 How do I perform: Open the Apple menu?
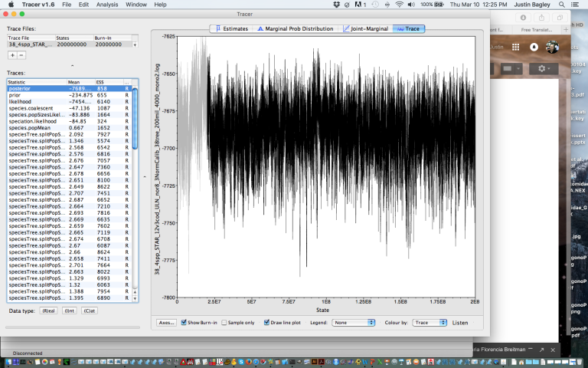11,5
